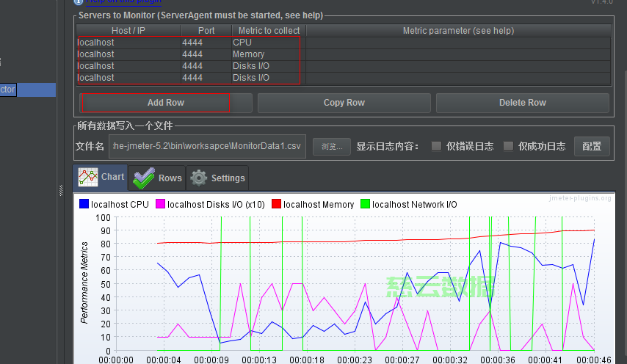
Task: Click the Settings gear icon
Action: click(198, 178)
